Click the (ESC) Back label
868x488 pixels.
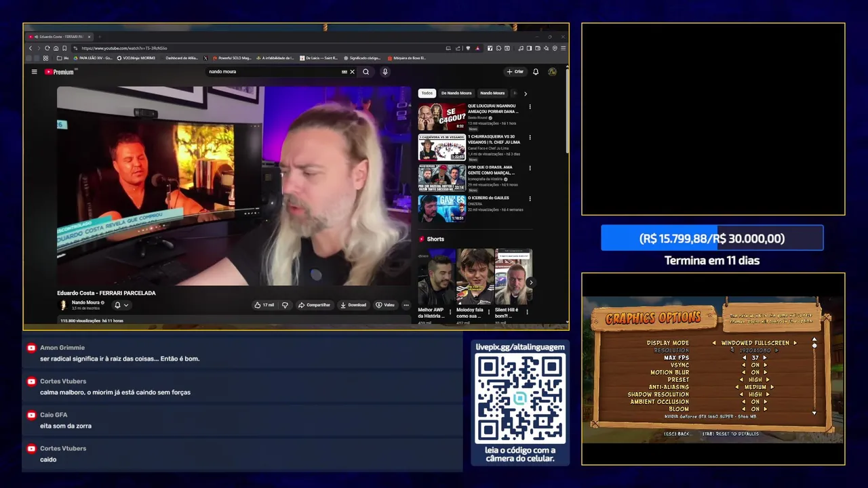point(677,434)
